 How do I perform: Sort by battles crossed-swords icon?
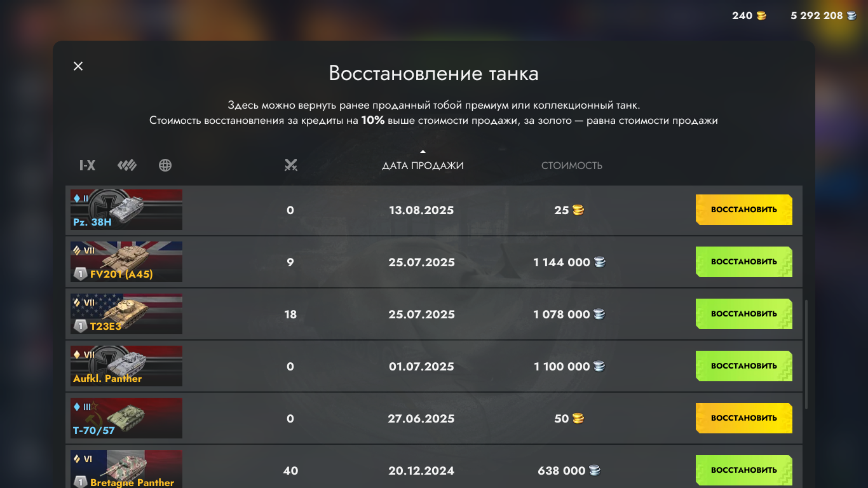[x=291, y=165]
